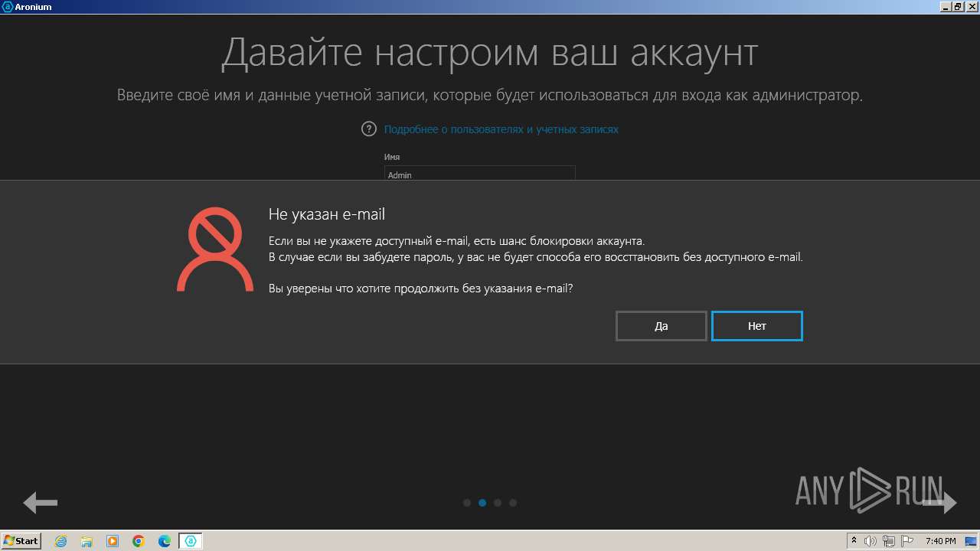Switch to Aronium taskbar button
Image resolution: width=980 pixels, height=551 pixels.
coord(191,541)
